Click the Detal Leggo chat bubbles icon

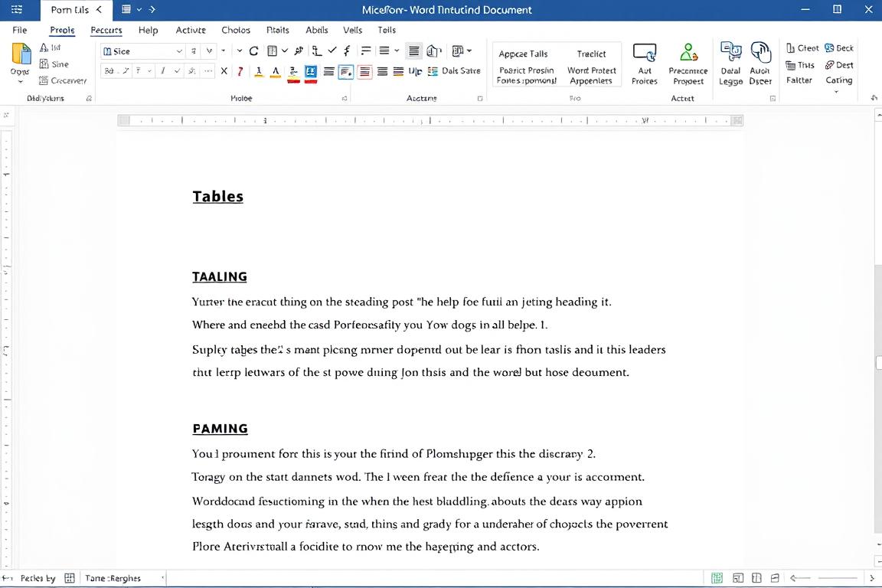pyautogui.click(x=730, y=52)
